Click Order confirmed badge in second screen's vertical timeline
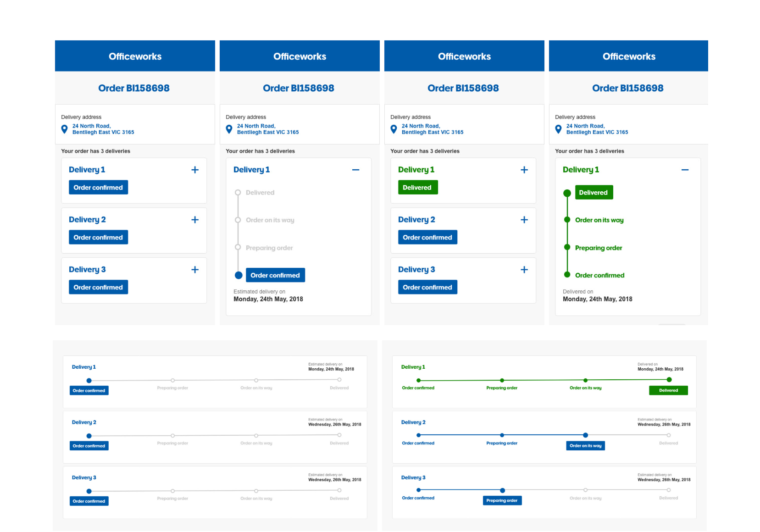760x532 pixels. tap(275, 275)
